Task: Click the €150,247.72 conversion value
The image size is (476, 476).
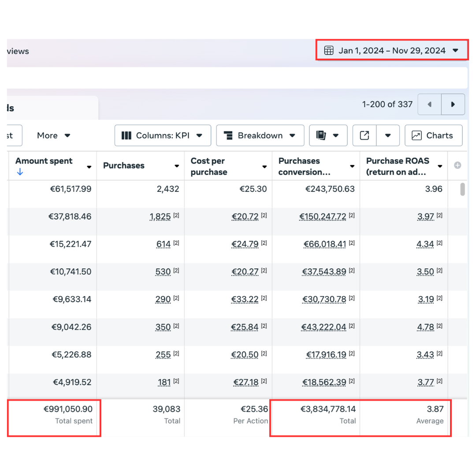Action: [x=323, y=217]
